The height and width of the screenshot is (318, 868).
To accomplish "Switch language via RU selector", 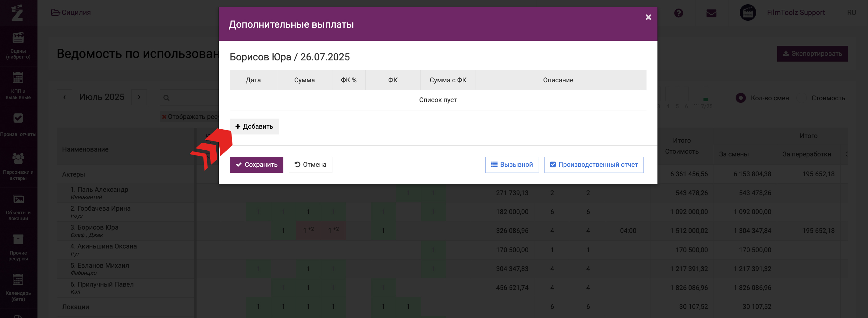I will click(852, 13).
